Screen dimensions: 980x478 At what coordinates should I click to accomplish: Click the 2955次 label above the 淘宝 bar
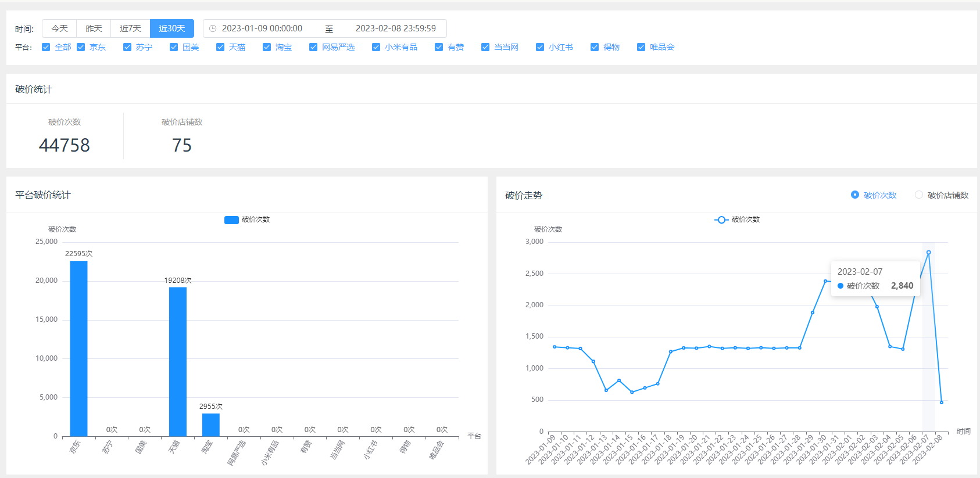[x=211, y=407]
